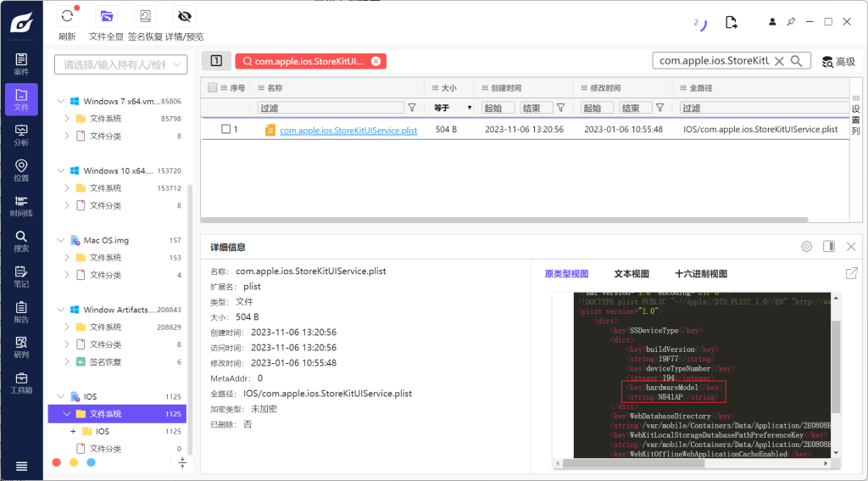Open the 等于 size filter dropdown
The width and height of the screenshot is (868, 481).
pos(453,108)
